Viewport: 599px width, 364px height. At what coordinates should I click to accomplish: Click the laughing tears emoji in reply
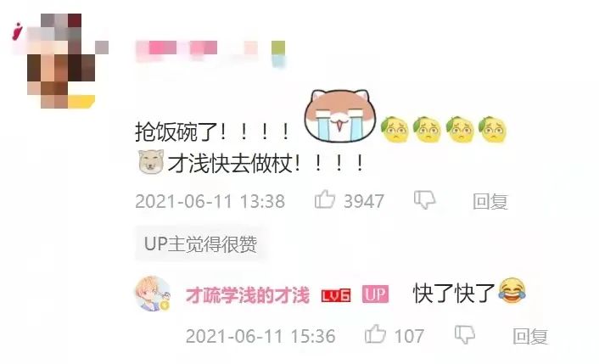(x=512, y=291)
